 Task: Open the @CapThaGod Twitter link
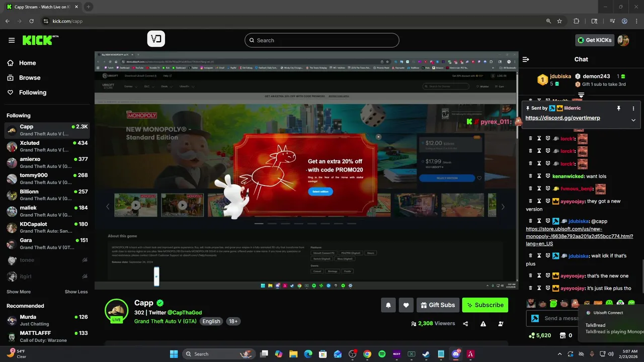point(184,313)
